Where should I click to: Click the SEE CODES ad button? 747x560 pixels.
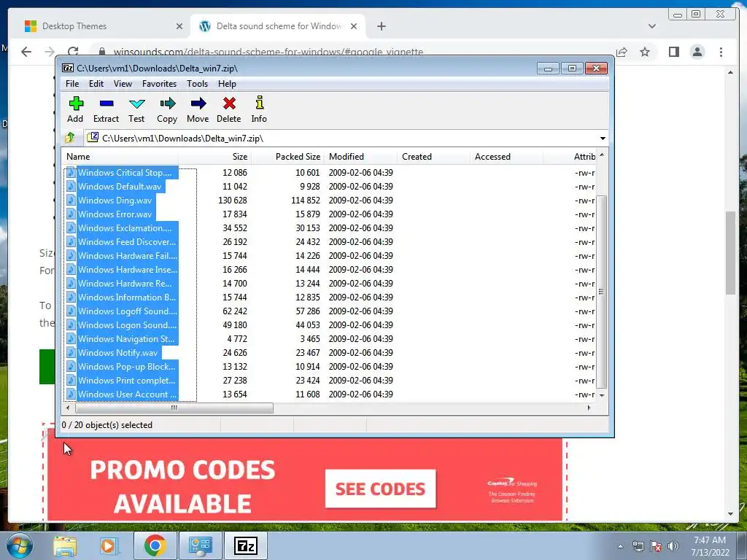tap(380, 489)
